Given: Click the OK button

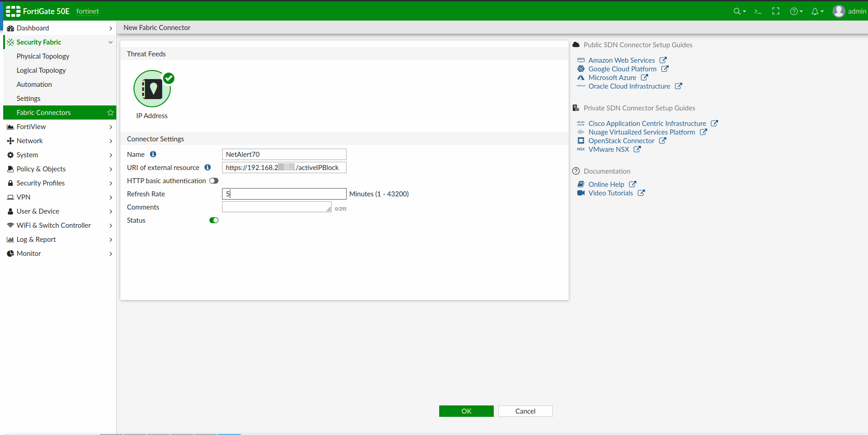Looking at the screenshot, I should pyautogui.click(x=466, y=411).
